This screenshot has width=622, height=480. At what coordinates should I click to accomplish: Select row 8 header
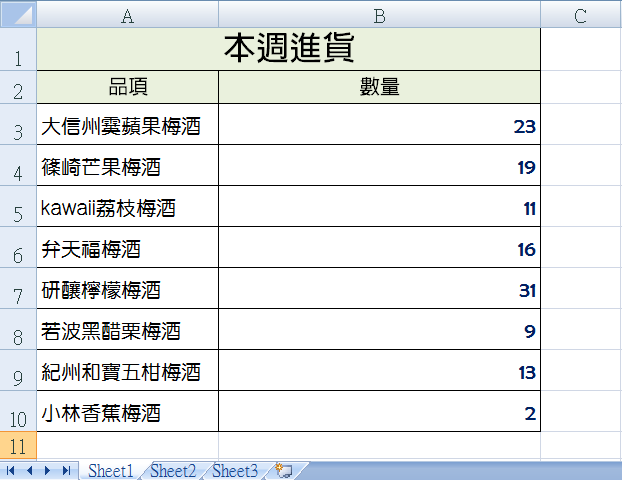tap(18, 329)
